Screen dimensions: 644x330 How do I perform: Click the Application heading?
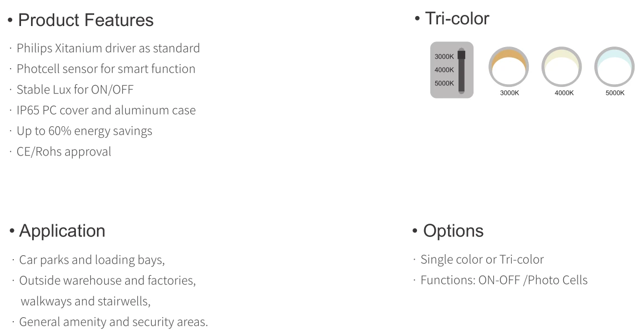point(62,231)
